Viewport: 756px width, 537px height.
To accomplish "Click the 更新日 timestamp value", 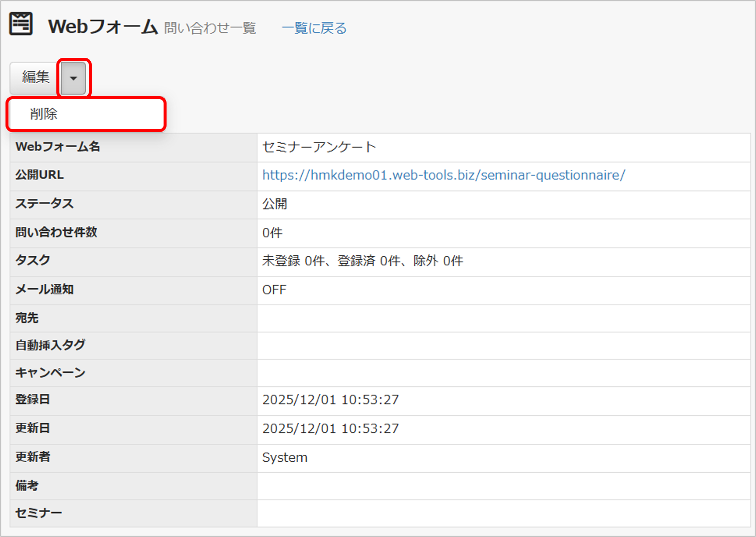I will pyautogui.click(x=331, y=428).
